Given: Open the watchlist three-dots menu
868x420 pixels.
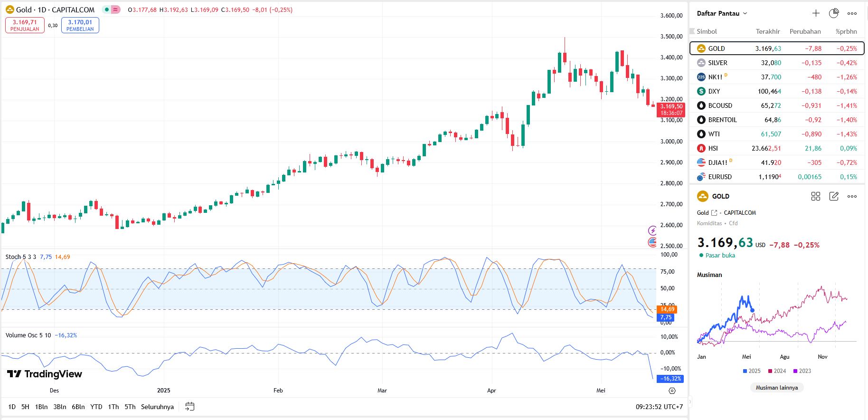Looking at the screenshot, I should click(852, 13).
